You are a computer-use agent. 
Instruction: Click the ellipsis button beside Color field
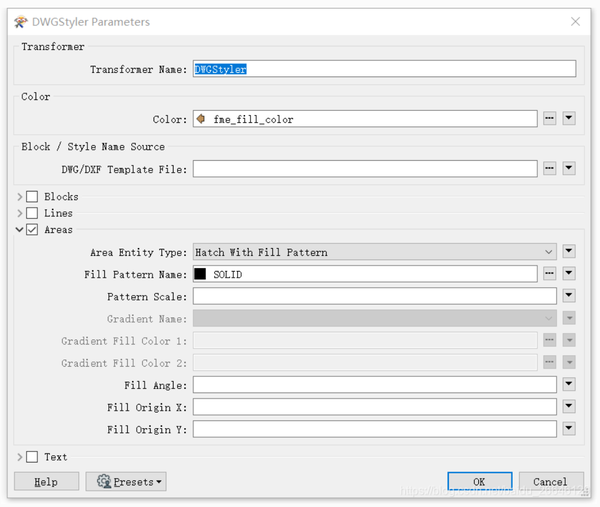(549, 119)
